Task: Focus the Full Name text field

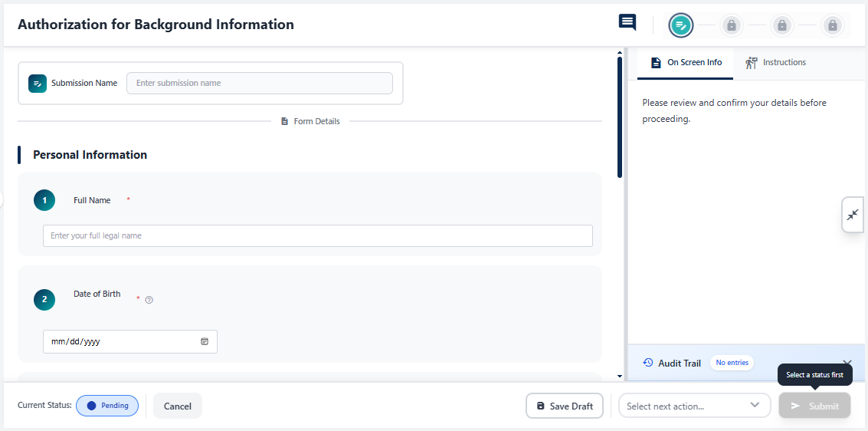Action: [318, 235]
